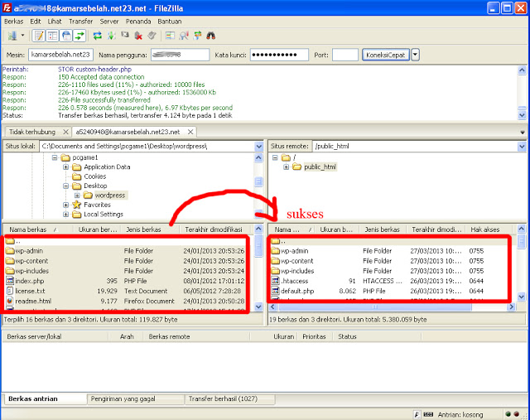
Task: Select Cookies folder in local tree
Action: (x=94, y=176)
